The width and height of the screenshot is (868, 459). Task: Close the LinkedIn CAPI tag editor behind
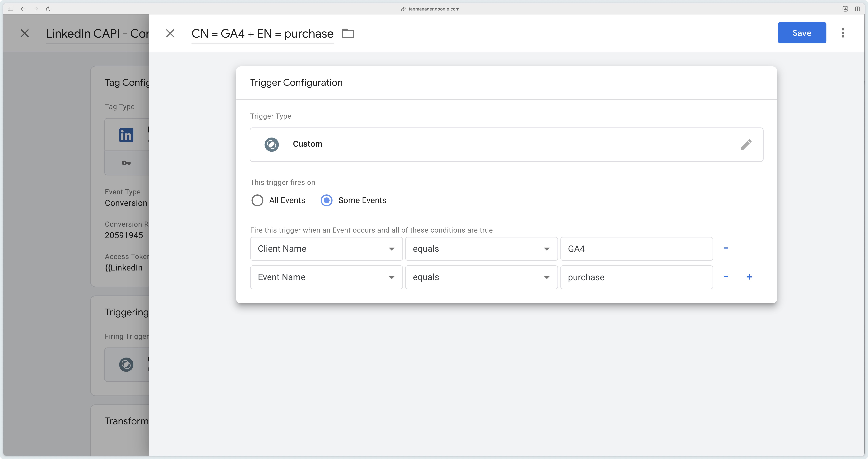tap(25, 33)
